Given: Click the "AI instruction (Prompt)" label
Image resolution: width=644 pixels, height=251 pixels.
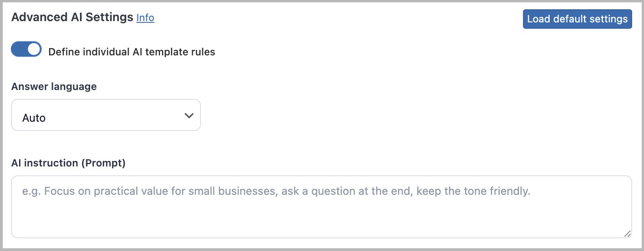Looking at the screenshot, I should [x=68, y=163].
